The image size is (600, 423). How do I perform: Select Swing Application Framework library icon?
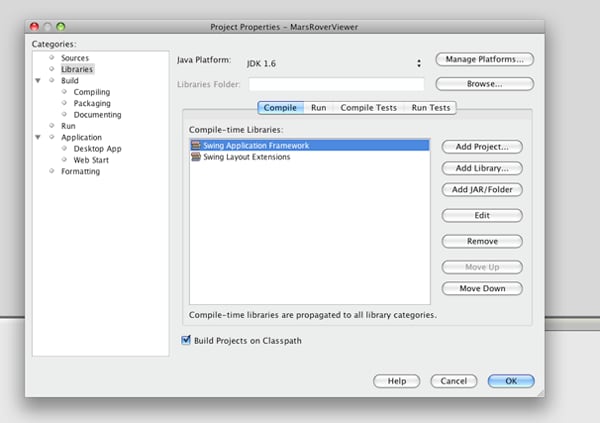(196, 145)
